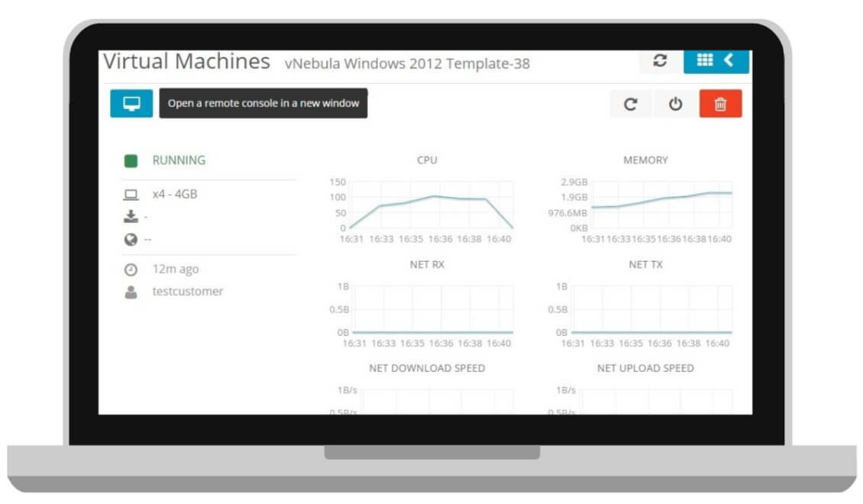Click the RUNNING status text

click(179, 160)
